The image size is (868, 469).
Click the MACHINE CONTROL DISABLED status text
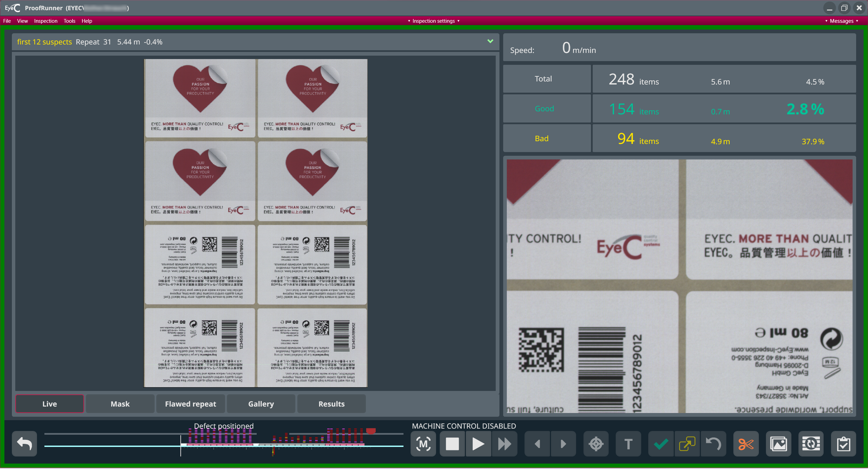click(464, 426)
